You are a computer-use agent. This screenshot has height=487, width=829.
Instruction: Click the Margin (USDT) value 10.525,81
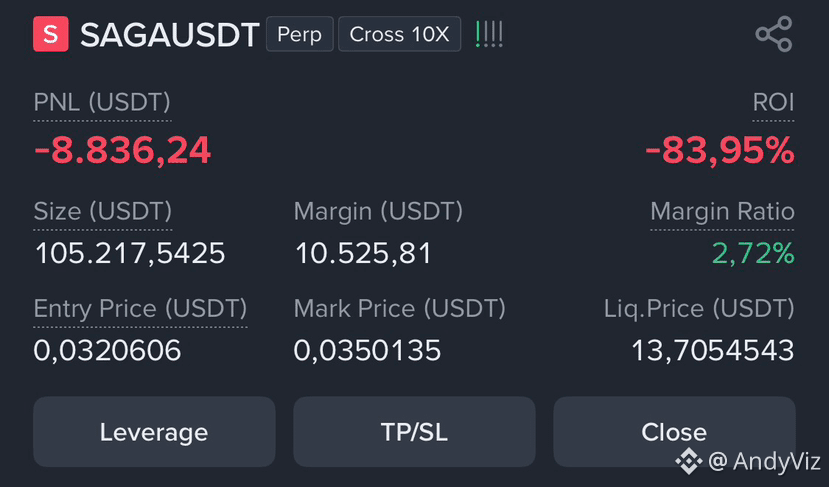click(363, 253)
